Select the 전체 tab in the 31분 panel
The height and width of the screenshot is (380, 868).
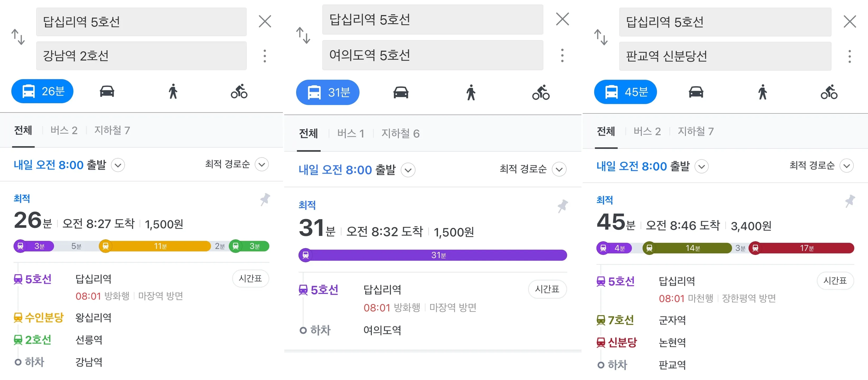tap(308, 134)
